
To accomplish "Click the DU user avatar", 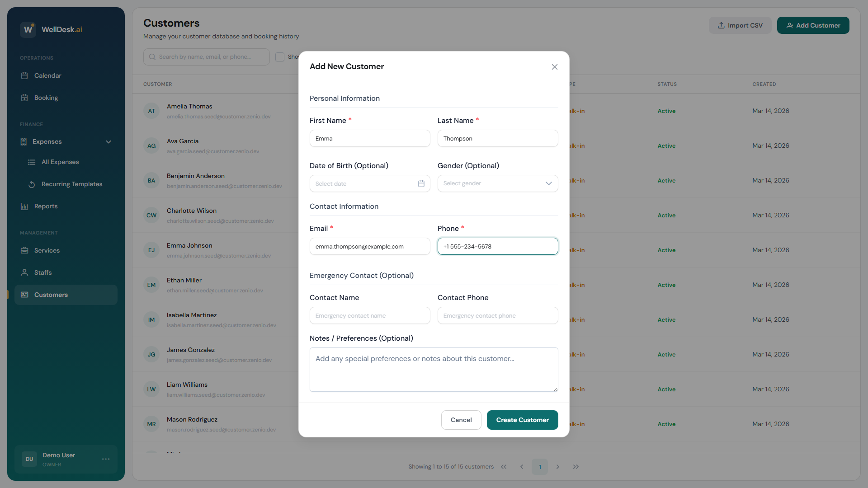I will 29,459.
